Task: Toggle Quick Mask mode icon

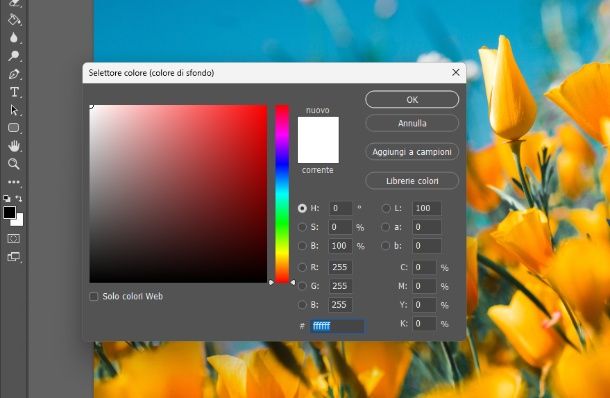Action: [14, 238]
